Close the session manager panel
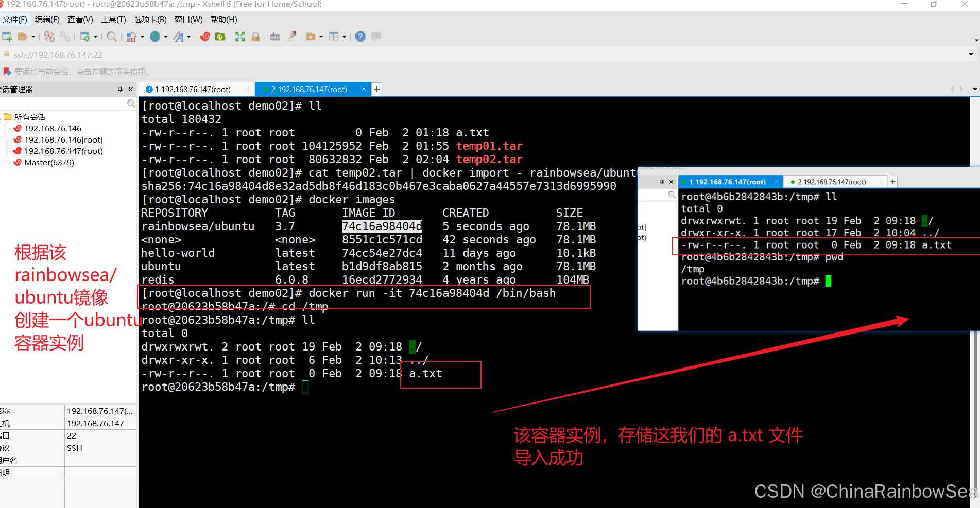 click(131, 90)
